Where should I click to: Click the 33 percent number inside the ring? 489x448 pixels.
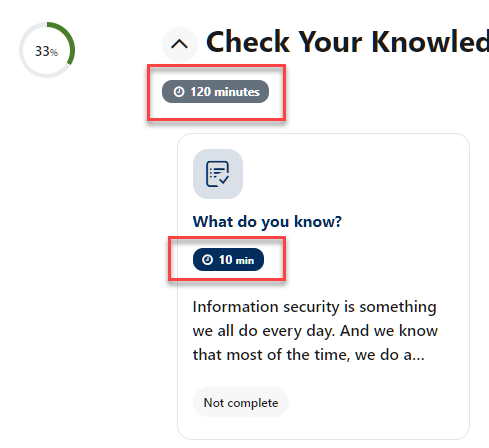[47, 51]
